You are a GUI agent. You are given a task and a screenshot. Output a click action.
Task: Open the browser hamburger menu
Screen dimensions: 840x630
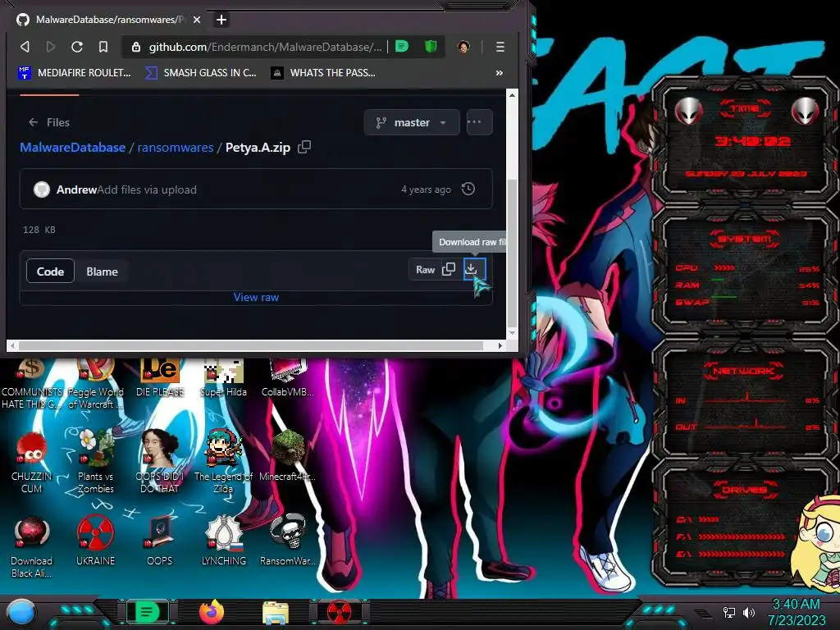pyautogui.click(x=500, y=47)
